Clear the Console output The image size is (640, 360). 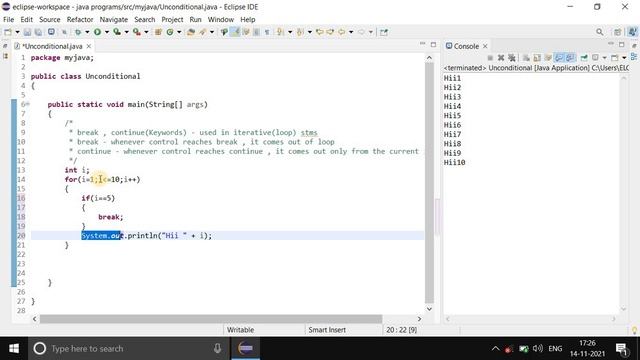coord(526,58)
